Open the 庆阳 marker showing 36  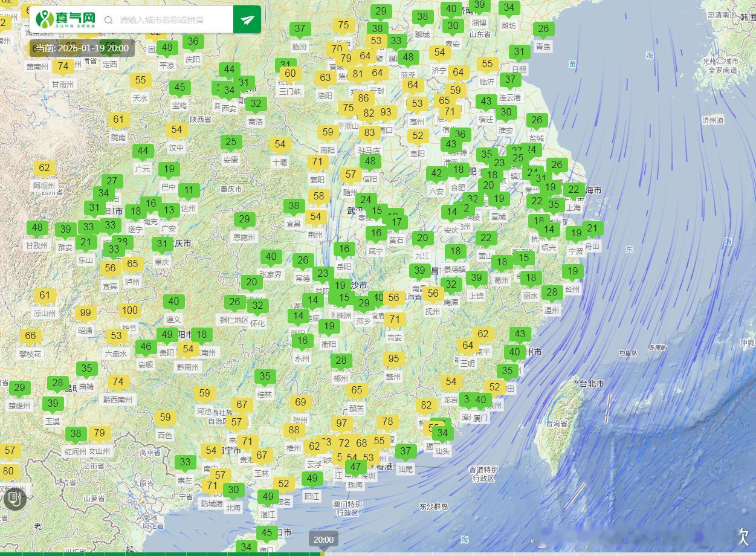193,43
